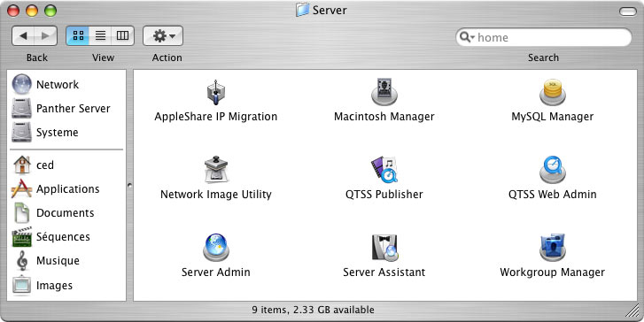Select the Workgroup Manager icon
Image resolution: width=644 pixels, height=322 pixels.
553,248
